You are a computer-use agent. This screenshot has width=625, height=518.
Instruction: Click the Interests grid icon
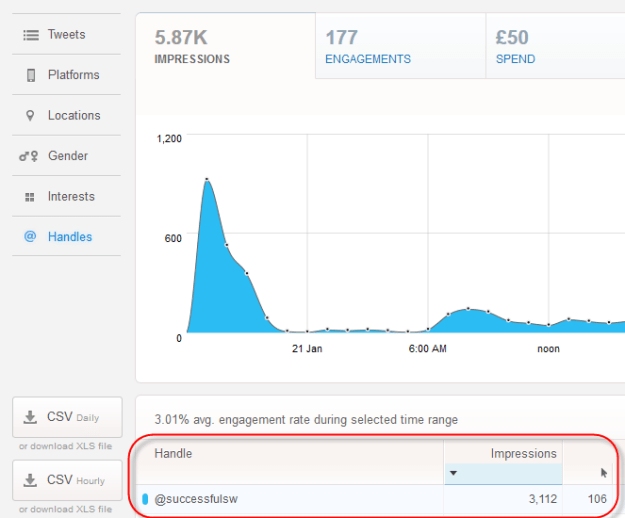[30, 197]
